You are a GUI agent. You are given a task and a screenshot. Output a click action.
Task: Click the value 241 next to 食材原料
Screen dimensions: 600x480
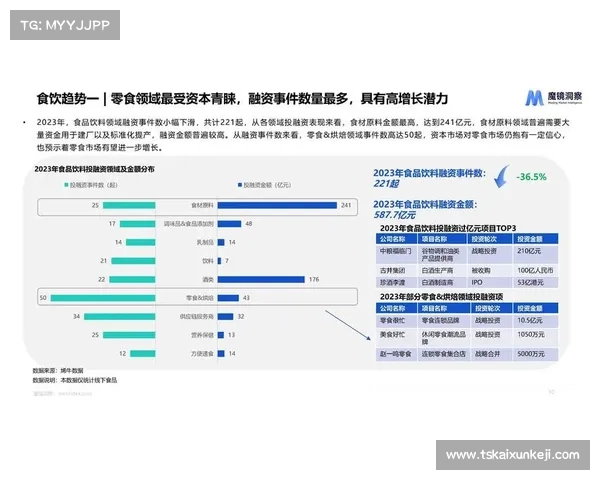(x=346, y=205)
